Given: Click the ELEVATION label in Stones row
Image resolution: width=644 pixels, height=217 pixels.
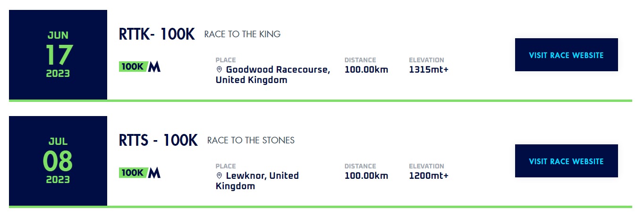Looking at the screenshot, I should 426,166.
